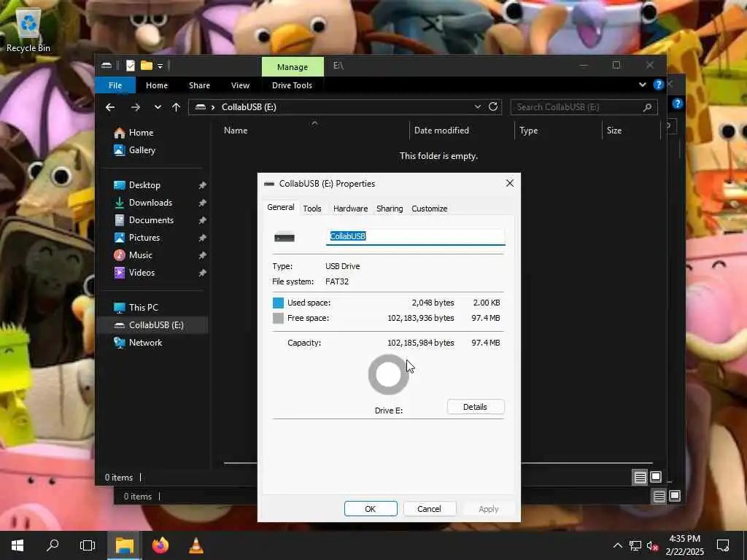747x560 pixels.
Task: Select CollabUSB (E:) in the sidebar
Action: [x=153, y=324]
